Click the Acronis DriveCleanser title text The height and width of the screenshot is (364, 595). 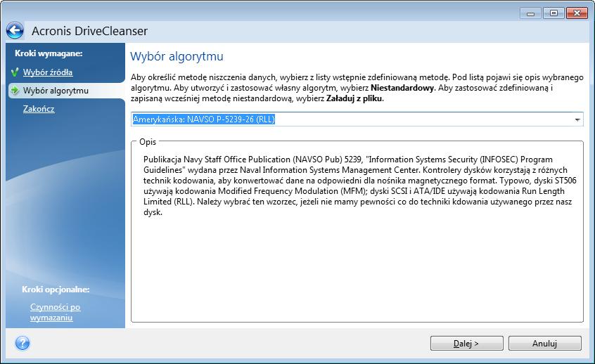pos(89,31)
